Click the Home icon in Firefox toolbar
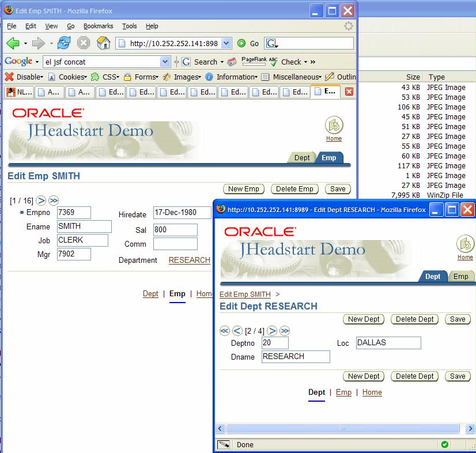 pos(104,43)
